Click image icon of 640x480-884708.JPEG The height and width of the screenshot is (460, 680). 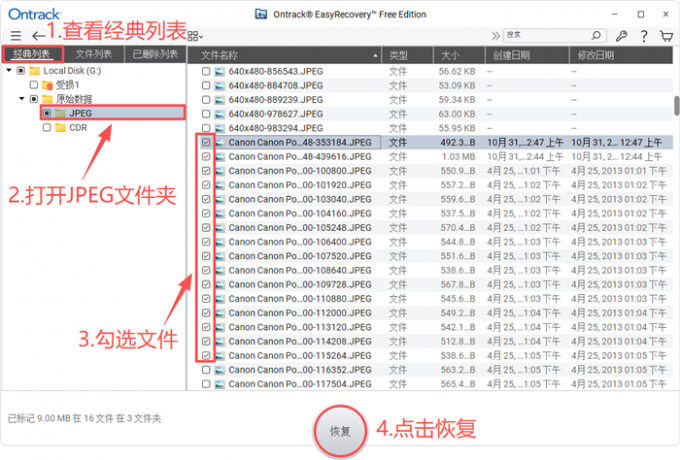coord(220,86)
